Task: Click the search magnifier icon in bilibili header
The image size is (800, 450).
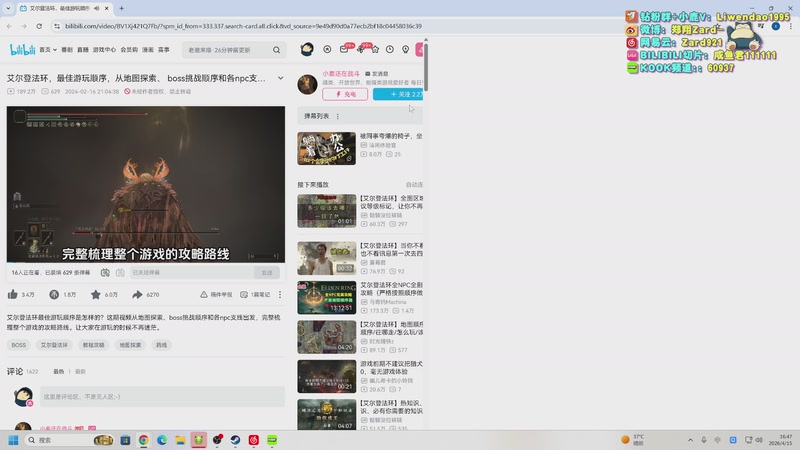Action: coord(277,50)
